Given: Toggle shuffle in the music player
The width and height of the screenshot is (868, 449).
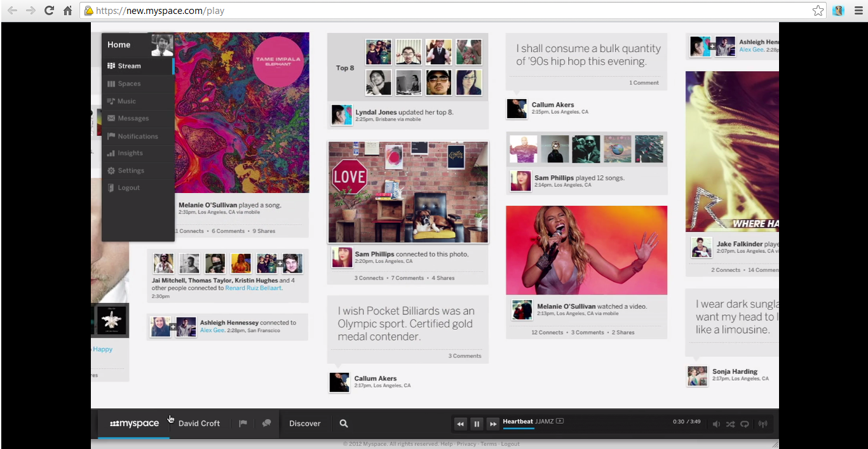Looking at the screenshot, I should 730,424.
